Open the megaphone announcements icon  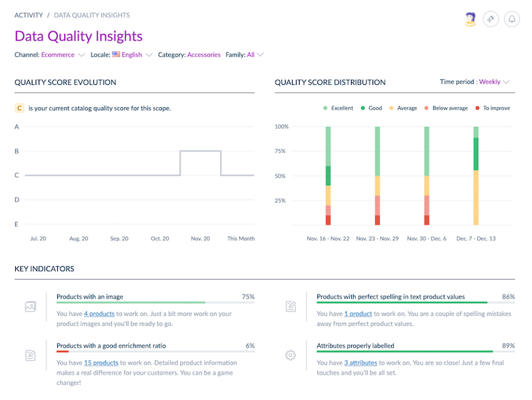pyautogui.click(x=491, y=19)
